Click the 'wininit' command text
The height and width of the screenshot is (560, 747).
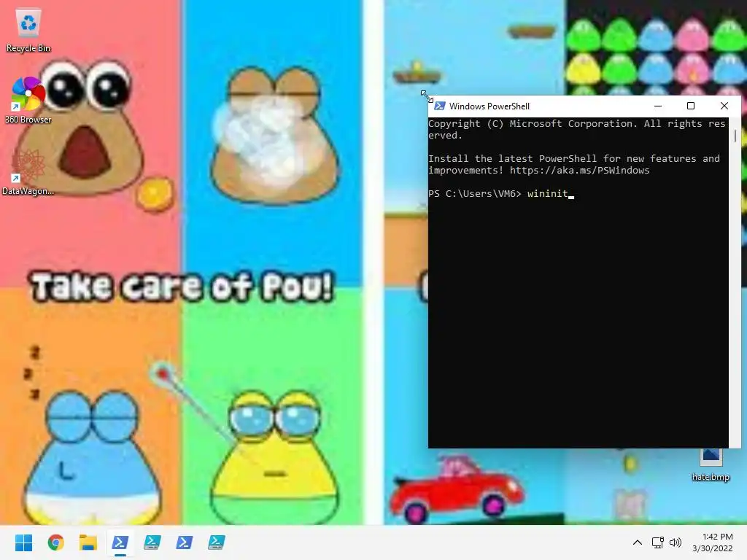click(x=547, y=193)
